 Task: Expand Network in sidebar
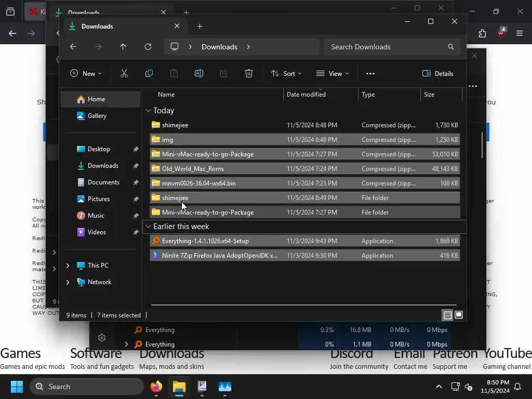click(x=68, y=282)
